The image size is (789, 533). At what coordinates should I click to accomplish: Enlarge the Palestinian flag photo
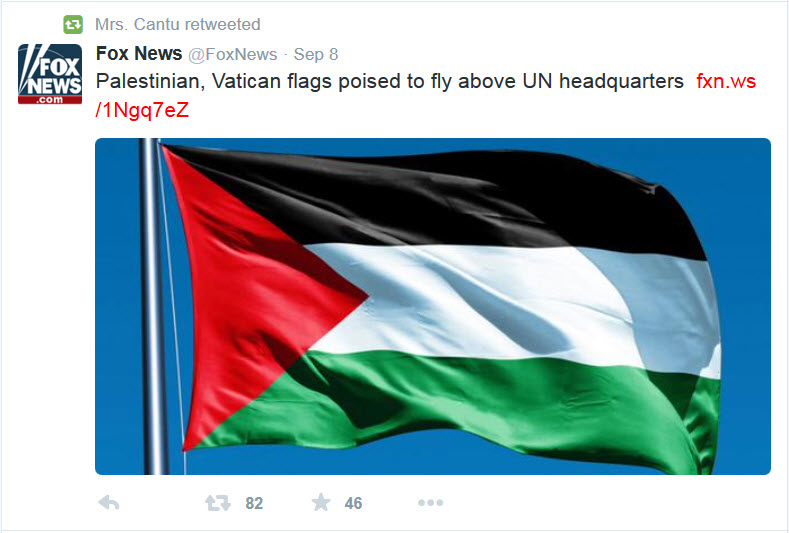click(x=433, y=306)
